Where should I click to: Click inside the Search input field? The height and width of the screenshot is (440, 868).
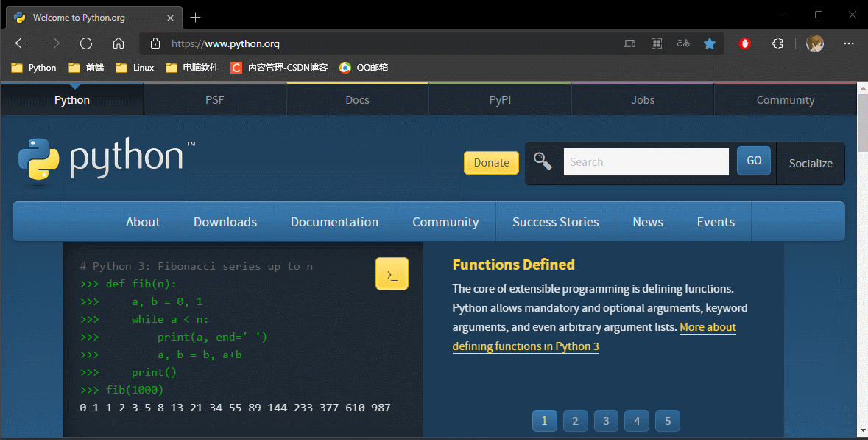pos(646,161)
